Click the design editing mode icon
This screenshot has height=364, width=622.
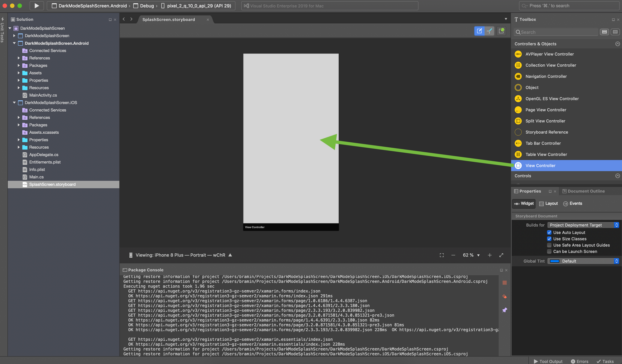tap(479, 31)
